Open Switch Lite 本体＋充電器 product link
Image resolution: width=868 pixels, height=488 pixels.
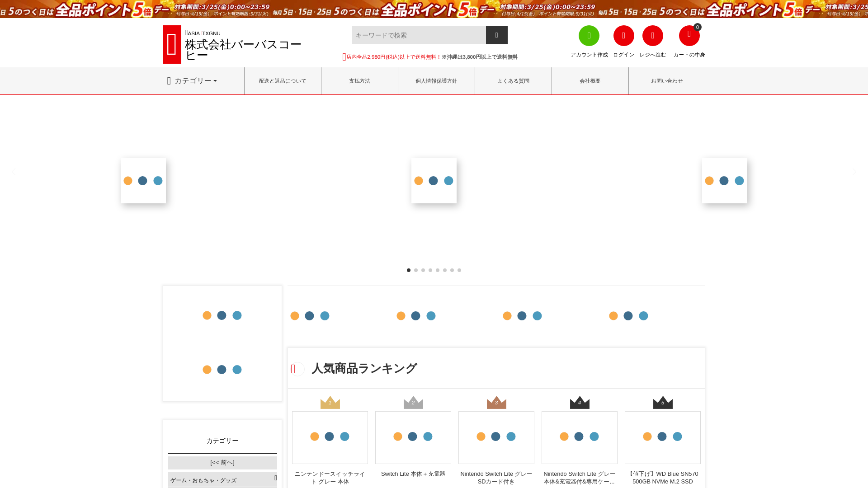pyautogui.click(x=413, y=474)
